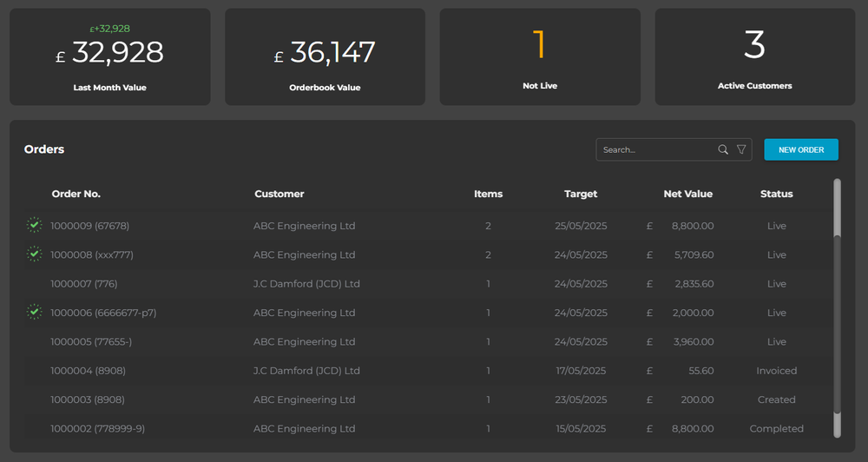Click the Created status cell

point(777,399)
